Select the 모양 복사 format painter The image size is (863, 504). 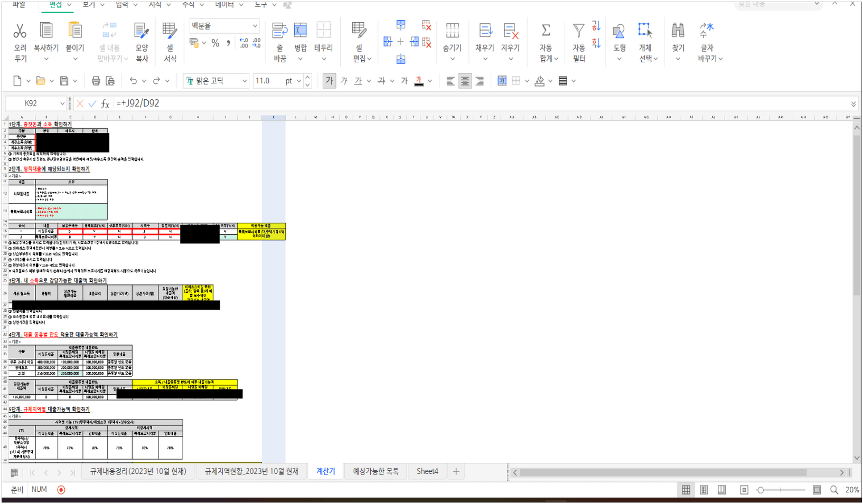tap(141, 31)
